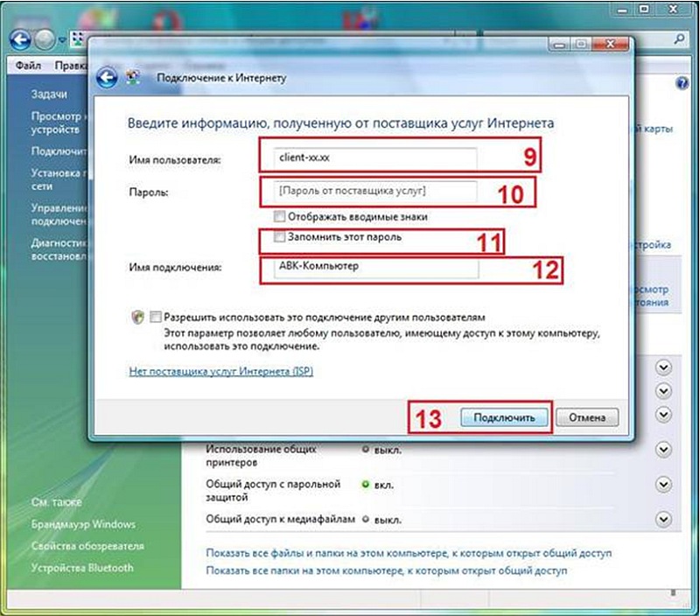Open 'Брандмауэр Windows' in the sidebar

click(83, 524)
